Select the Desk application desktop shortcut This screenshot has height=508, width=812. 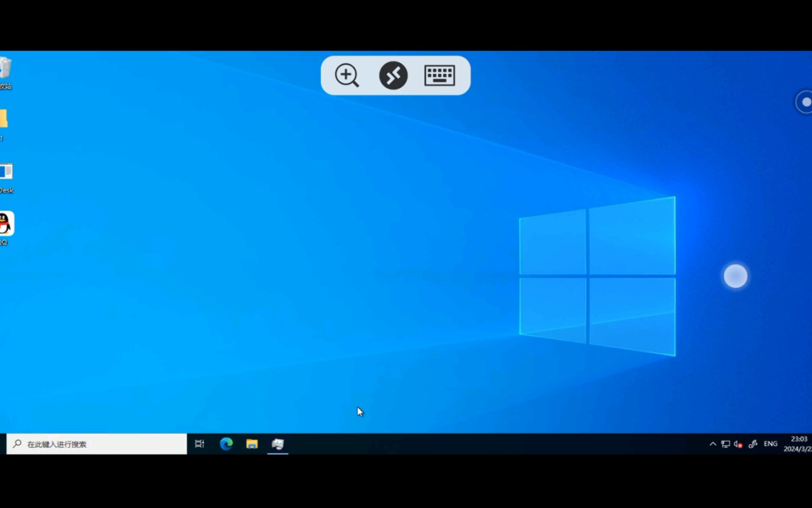pos(7,178)
